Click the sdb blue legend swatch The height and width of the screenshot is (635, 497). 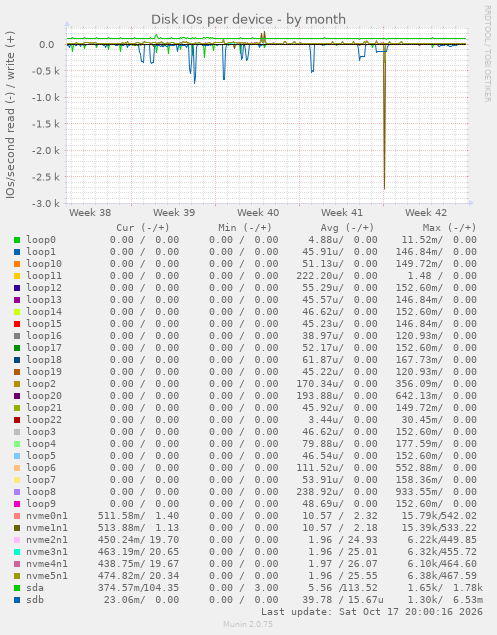pos(17,600)
